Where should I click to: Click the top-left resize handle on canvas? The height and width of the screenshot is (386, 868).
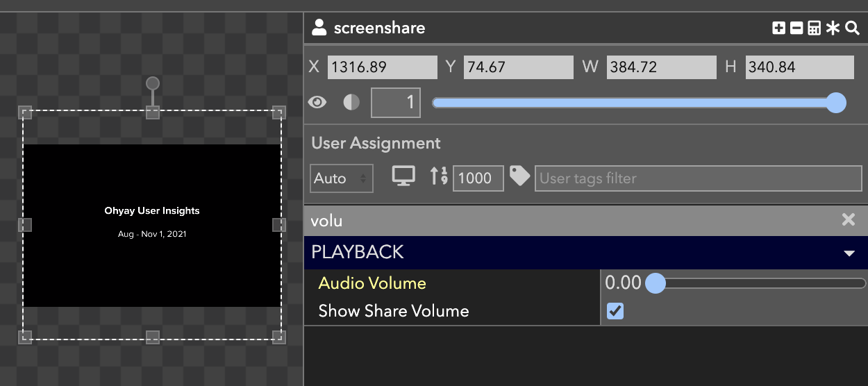tap(24, 112)
